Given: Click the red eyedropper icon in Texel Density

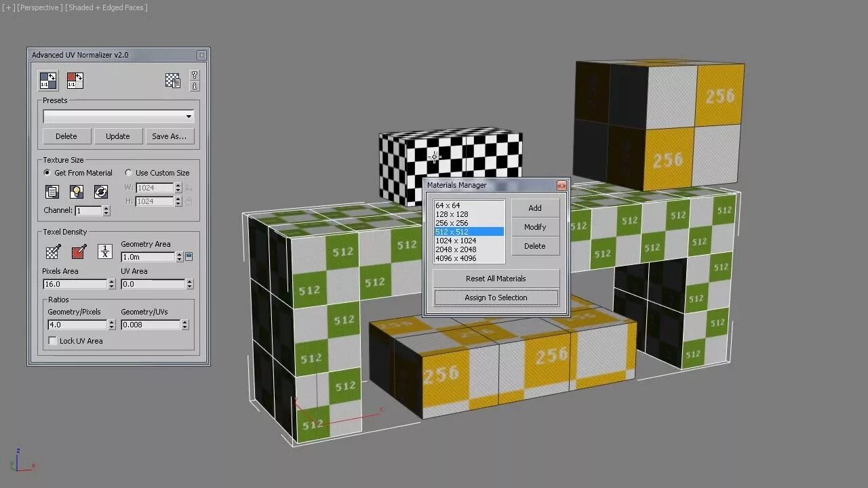Looking at the screenshot, I should 79,251.
